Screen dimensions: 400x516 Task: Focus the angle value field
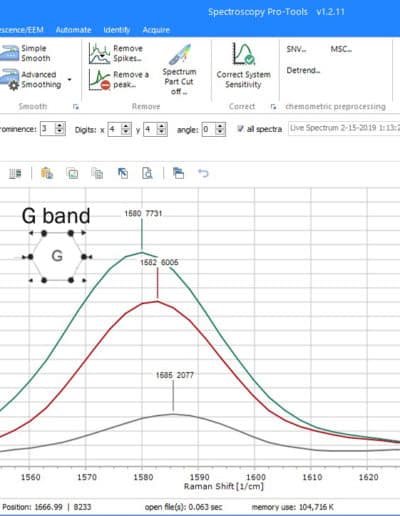[x=209, y=129]
